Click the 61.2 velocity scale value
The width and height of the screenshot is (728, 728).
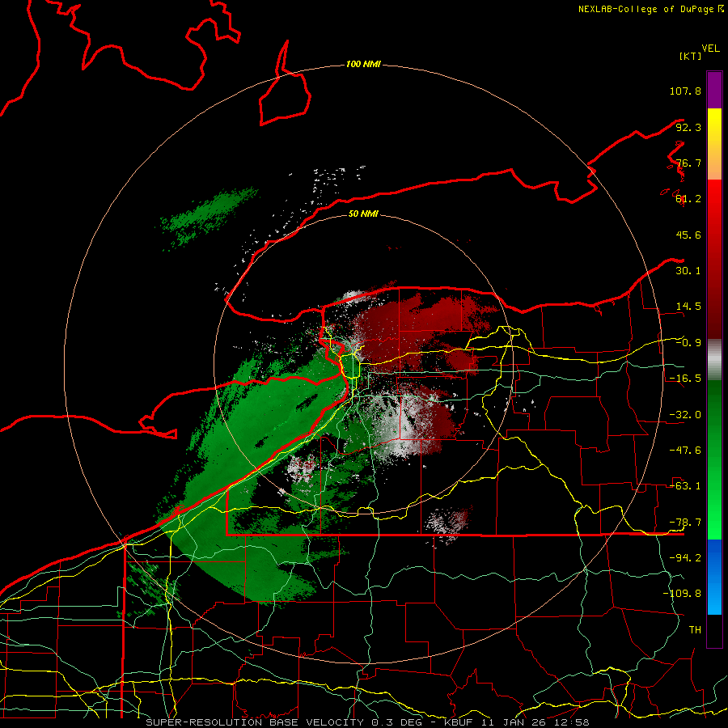tap(688, 199)
